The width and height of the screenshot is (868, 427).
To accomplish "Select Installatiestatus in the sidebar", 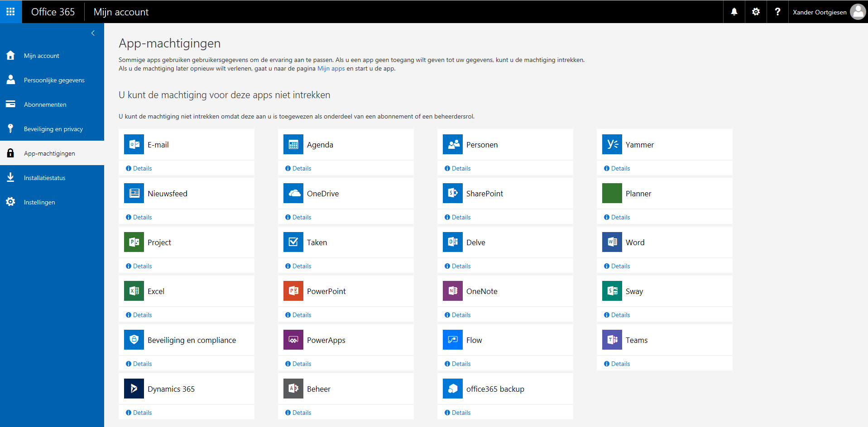I will click(x=44, y=178).
